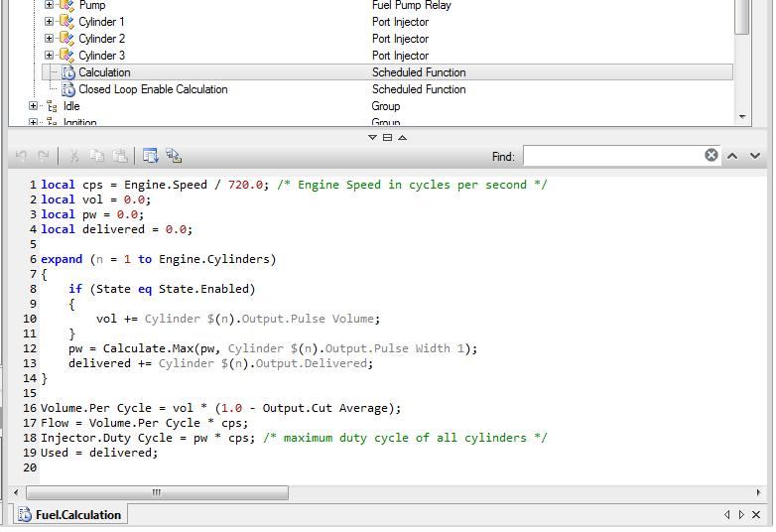Expand the Pump tree node

[x=49, y=4]
